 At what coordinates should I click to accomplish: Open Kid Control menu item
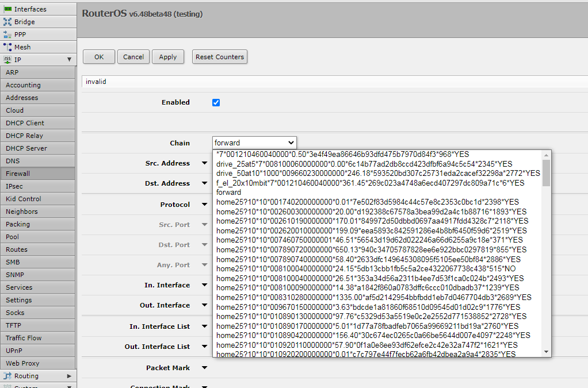click(38, 199)
